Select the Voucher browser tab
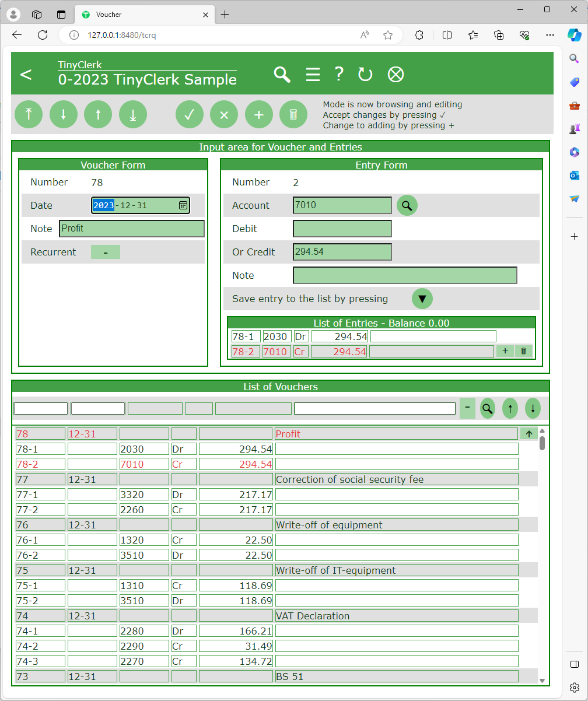The image size is (588, 701). 145,14
